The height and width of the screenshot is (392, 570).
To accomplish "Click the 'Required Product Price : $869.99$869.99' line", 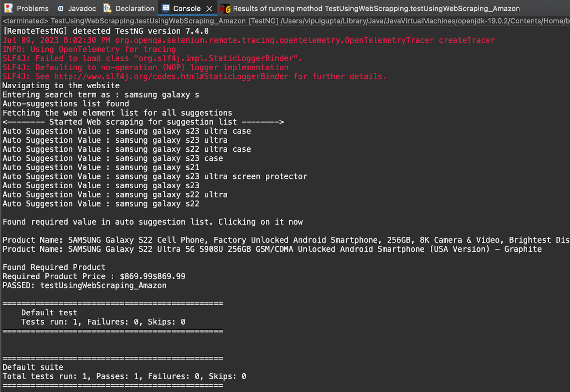I will tap(94, 276).
